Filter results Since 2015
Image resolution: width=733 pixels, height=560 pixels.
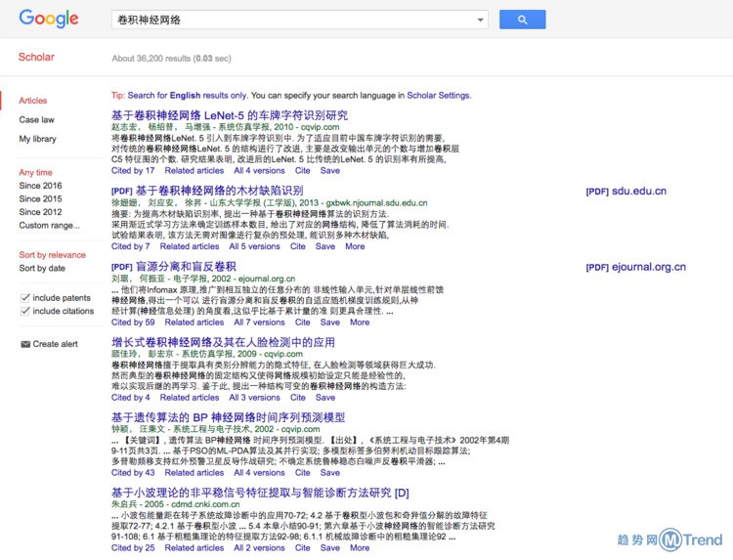40,198
